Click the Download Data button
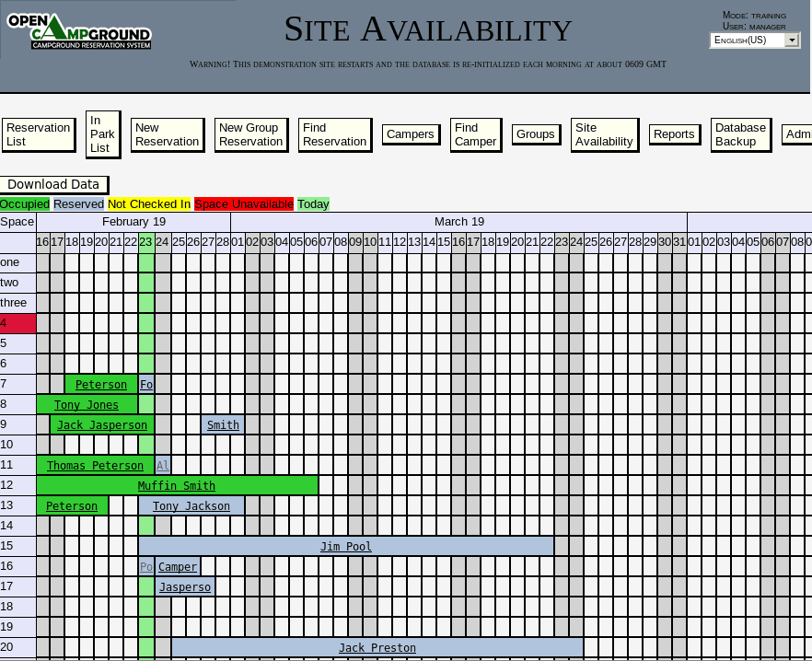Screen dimensions: 812x661 53,184
